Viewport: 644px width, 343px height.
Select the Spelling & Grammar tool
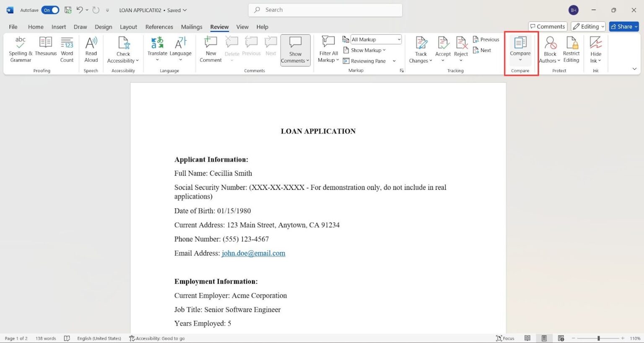[x=20, y=49]
